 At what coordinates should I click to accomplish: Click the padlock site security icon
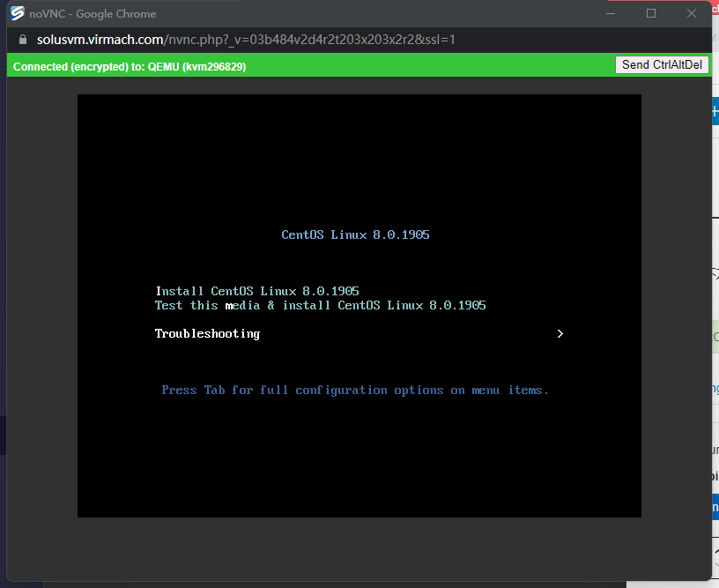(x=23, y=40)
